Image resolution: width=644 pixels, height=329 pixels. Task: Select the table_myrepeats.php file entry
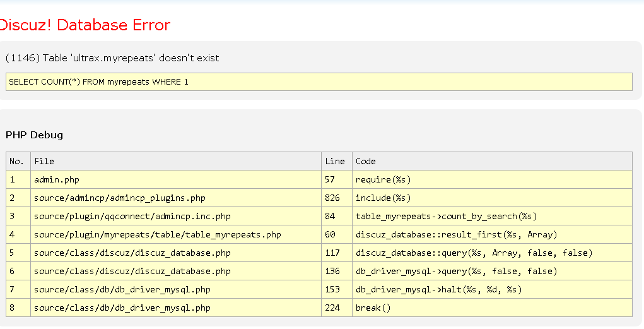point(158,235)
